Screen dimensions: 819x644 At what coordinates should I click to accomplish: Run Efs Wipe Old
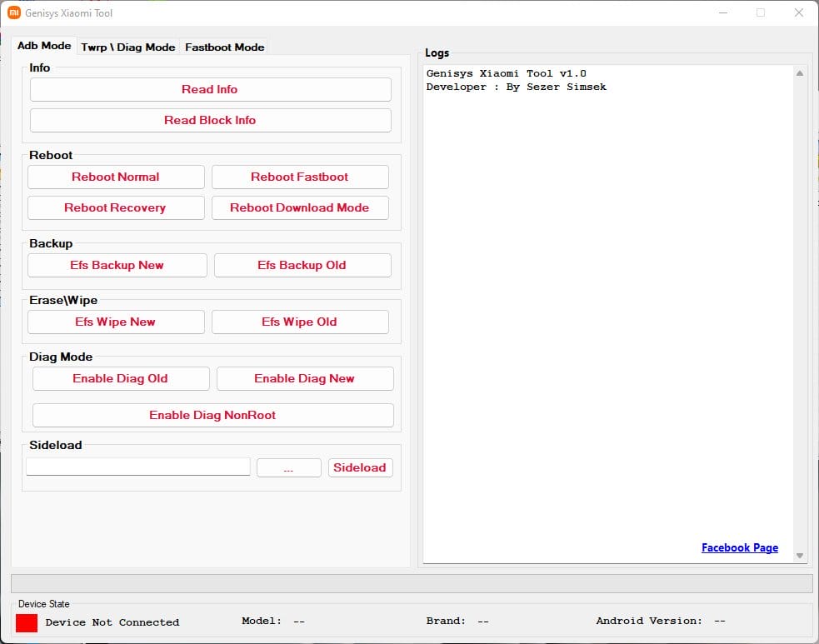pyautogui.click(x=300, y=322)
